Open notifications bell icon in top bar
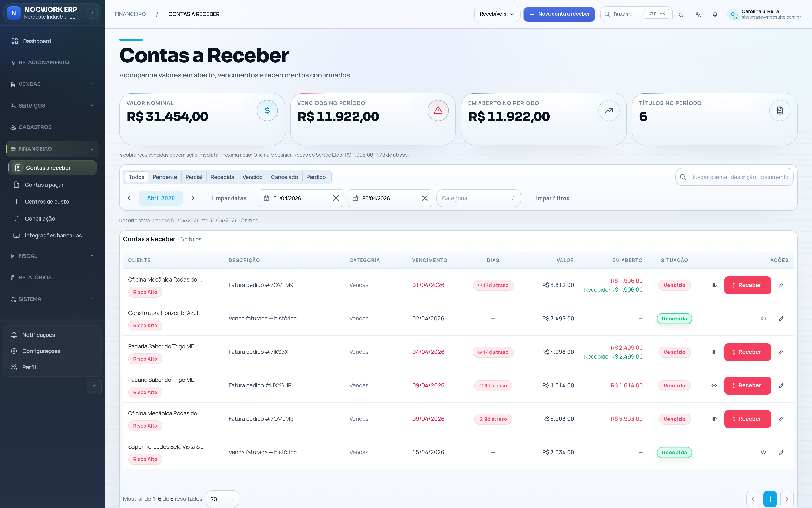The height and width of the screenshot is (508, 812). point(715,14)
